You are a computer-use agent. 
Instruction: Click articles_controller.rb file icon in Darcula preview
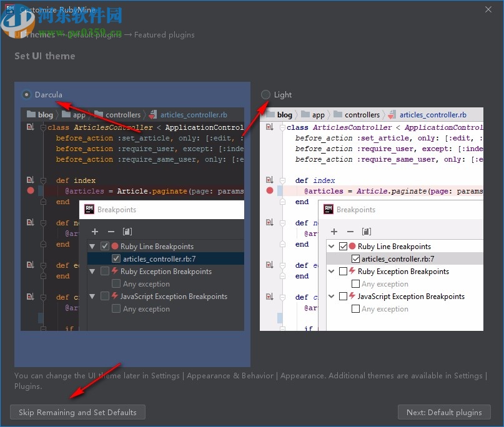pyautogui.click(x=153, y=115)
